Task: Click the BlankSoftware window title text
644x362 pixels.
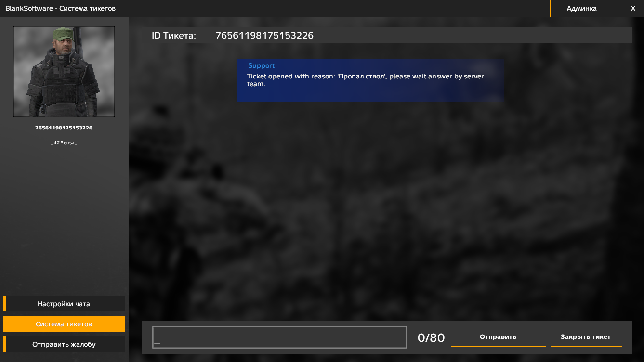Action: pyautogui.click(x=60, y=8)
